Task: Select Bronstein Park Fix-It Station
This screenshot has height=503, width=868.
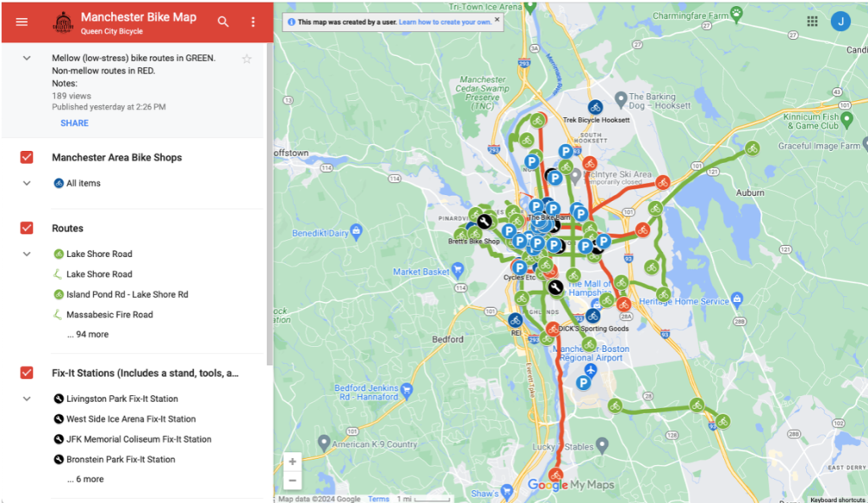Action: (x=114, y=459)
